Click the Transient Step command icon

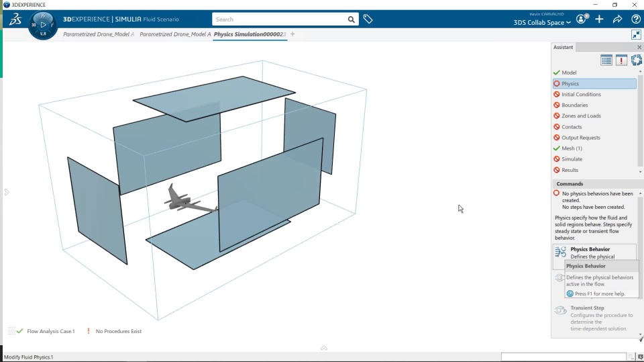[560, 310]
